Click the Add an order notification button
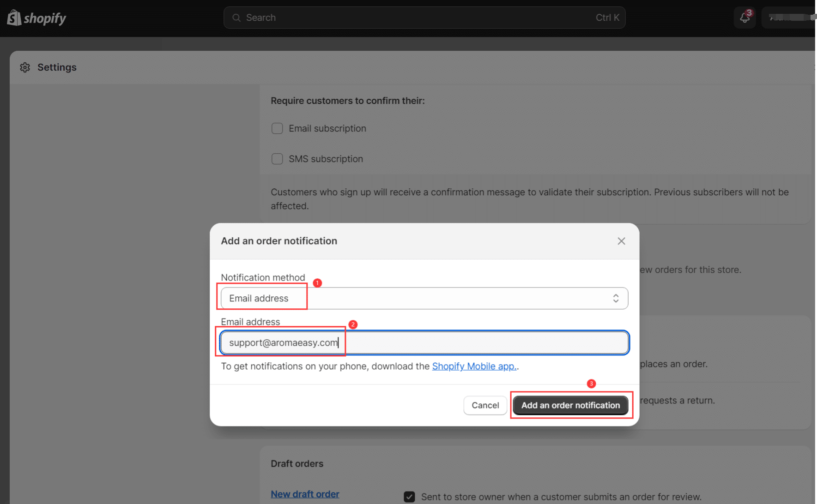 point(570,405)
